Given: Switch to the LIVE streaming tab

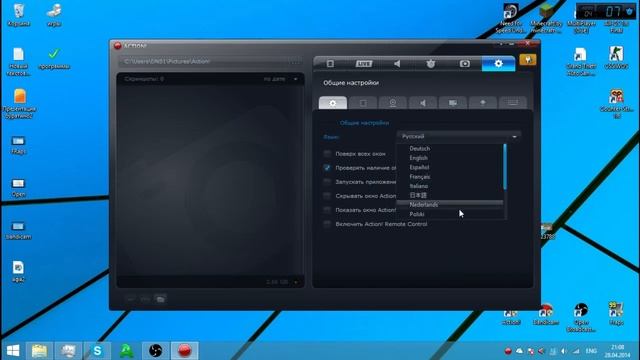Looking at the screenshot, I should click(364, 64).
